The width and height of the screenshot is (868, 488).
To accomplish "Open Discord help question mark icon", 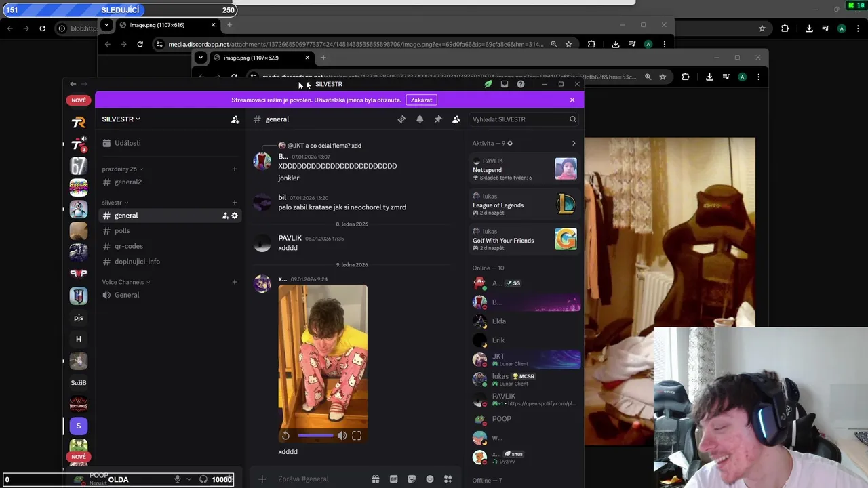I will tap(521, 84).
